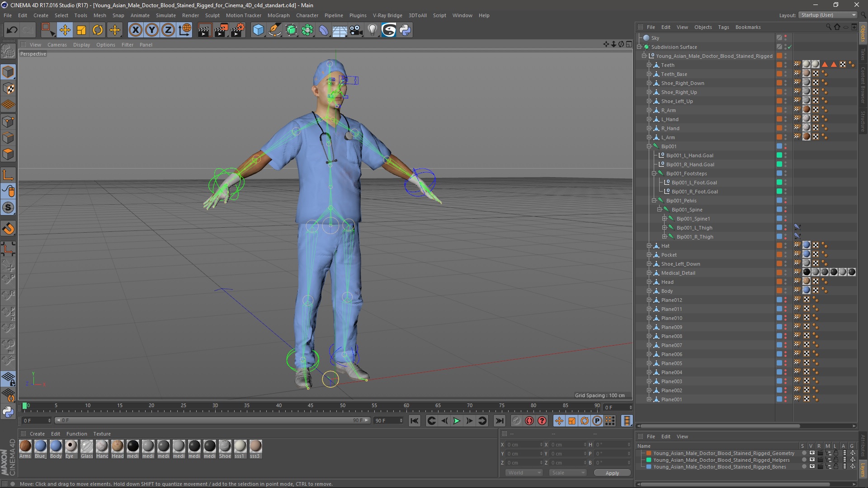This screenshot has width=868, height=488.
Task: Select the Medical_Detail object row
Action: (x=678, y=273)
